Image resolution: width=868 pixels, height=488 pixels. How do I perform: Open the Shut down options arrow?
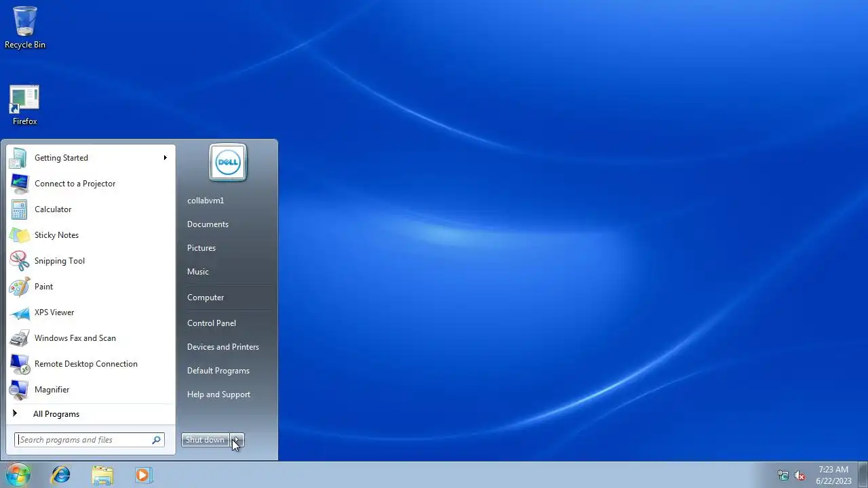(237, 440)
